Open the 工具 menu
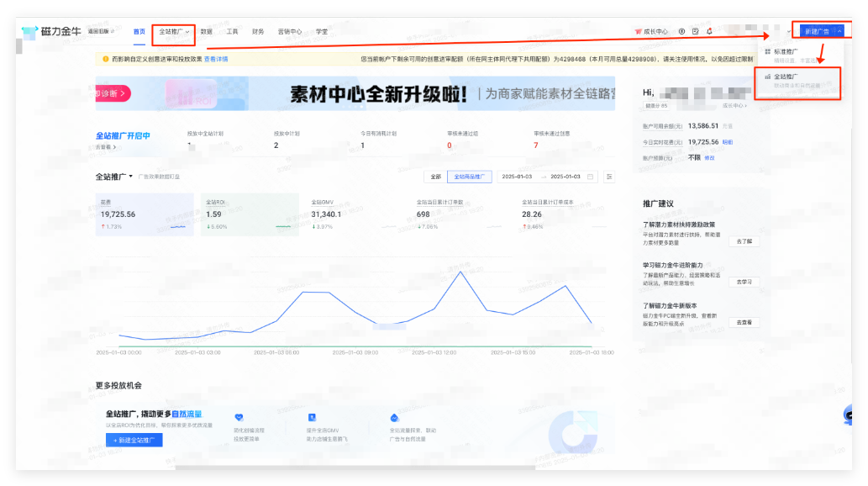 coord(232,32)
